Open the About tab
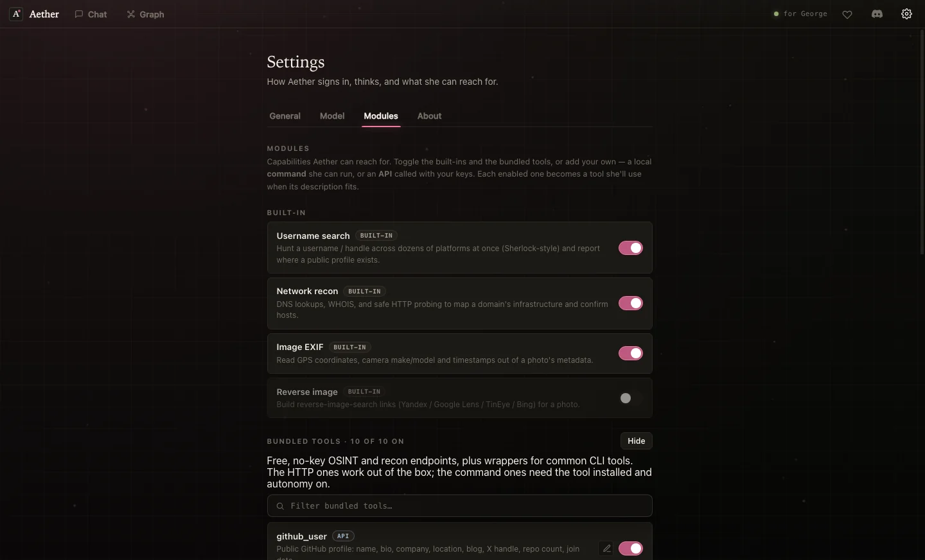 click(x=430, y=116)
